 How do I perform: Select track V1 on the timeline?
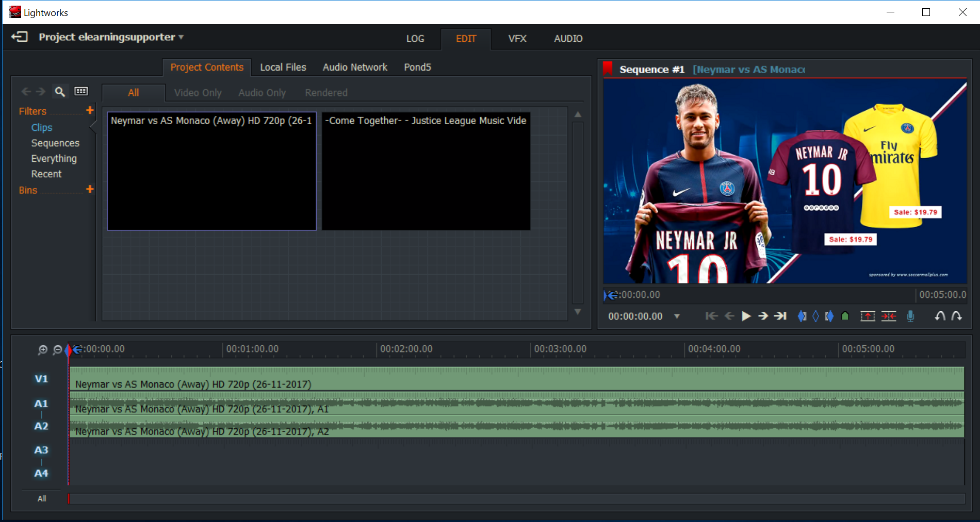click(x=41, y=379)
